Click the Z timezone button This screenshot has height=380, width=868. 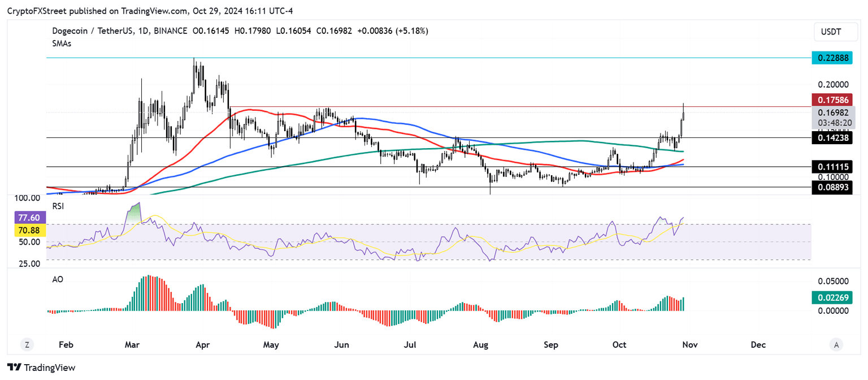(26, 344)
